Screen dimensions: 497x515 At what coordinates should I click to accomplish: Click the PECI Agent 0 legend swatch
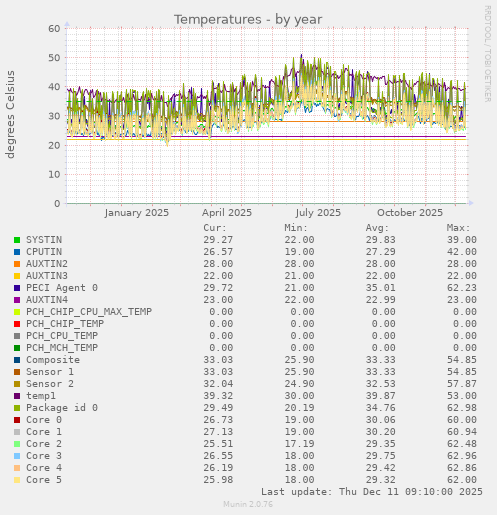tap(17, 288)
